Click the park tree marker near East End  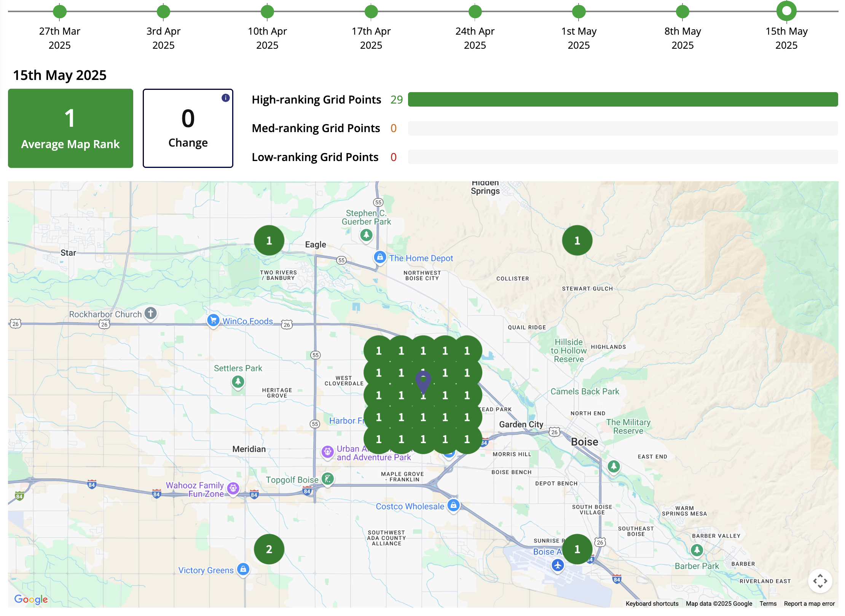click(x=613, y=466)
